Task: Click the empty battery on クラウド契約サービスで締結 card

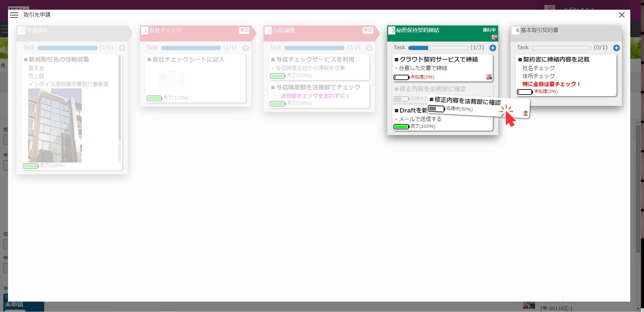Action: [401, 77]
